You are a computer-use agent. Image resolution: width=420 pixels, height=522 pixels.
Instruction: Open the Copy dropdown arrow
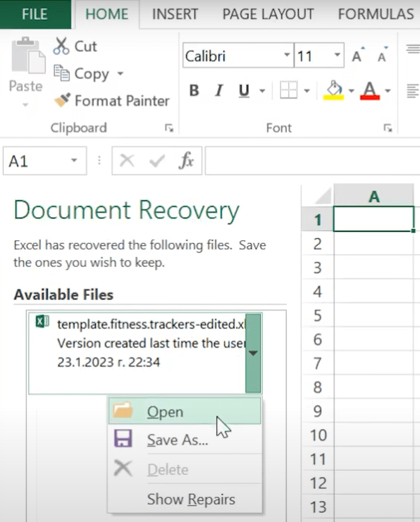[x=121, y=73]
